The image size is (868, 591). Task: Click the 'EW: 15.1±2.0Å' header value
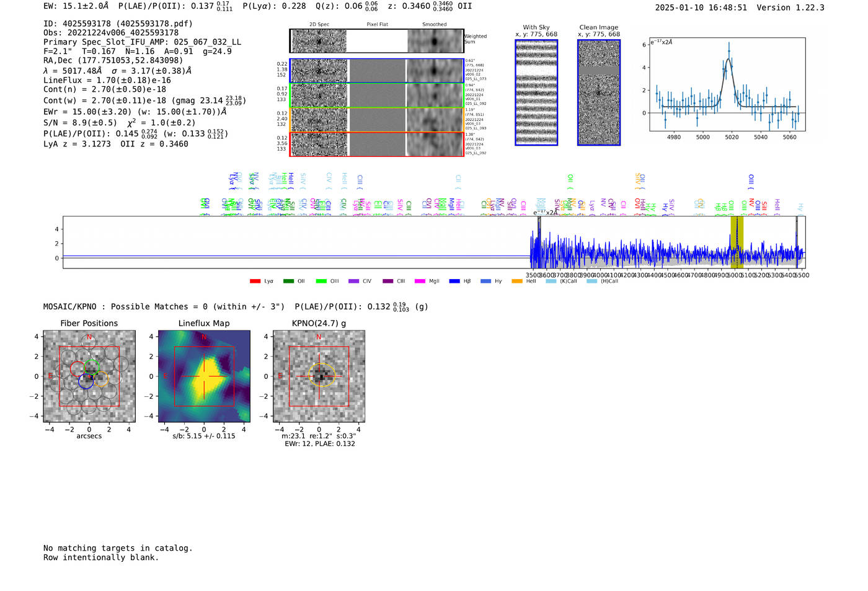point(76,6)
